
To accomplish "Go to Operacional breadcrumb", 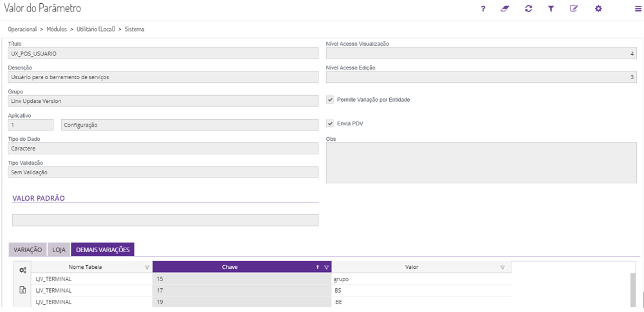I will pos(22,29).
